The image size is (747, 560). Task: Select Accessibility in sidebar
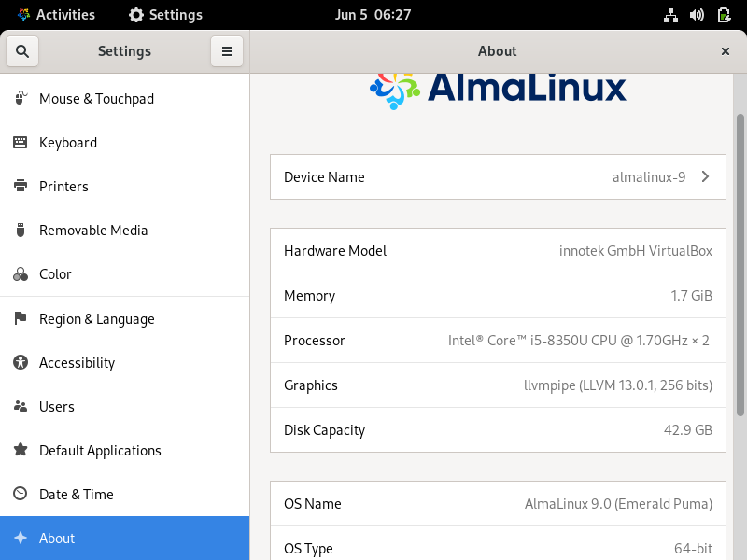click(125, 362)
